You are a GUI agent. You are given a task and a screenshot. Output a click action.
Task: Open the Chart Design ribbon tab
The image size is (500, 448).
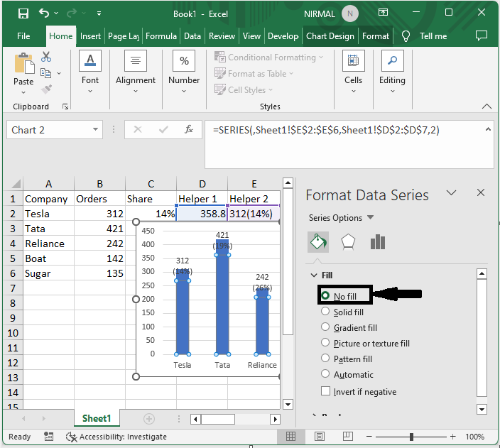pyautogui.click(x=330, y=36)
